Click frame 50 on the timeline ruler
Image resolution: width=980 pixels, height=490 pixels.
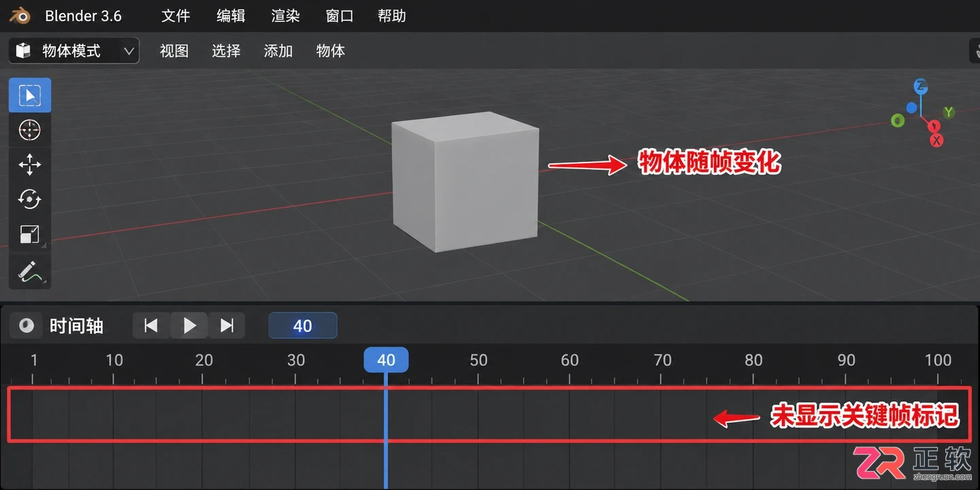pos(479,360)
